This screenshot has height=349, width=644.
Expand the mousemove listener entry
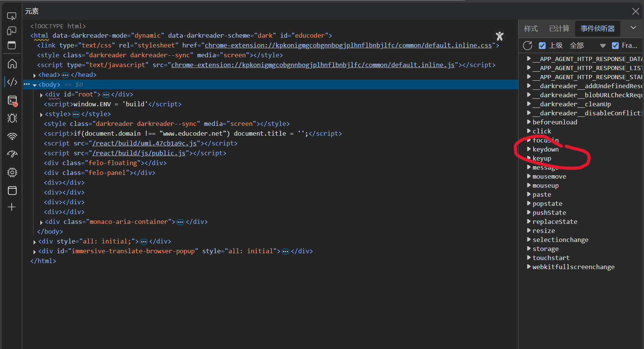(529, 176)
